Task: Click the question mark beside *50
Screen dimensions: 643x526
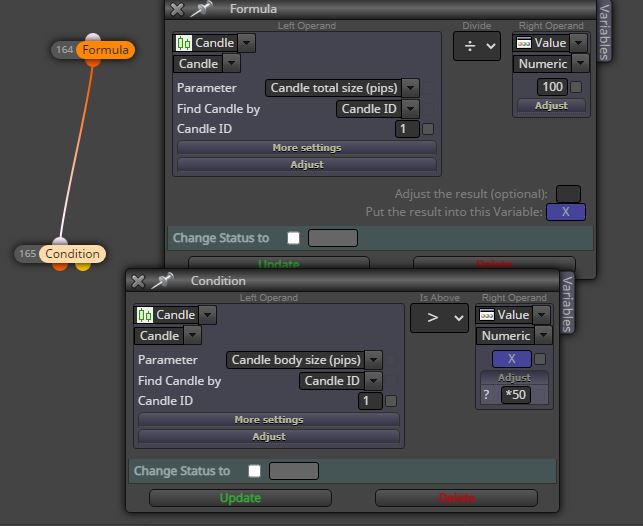Action: 486,395
